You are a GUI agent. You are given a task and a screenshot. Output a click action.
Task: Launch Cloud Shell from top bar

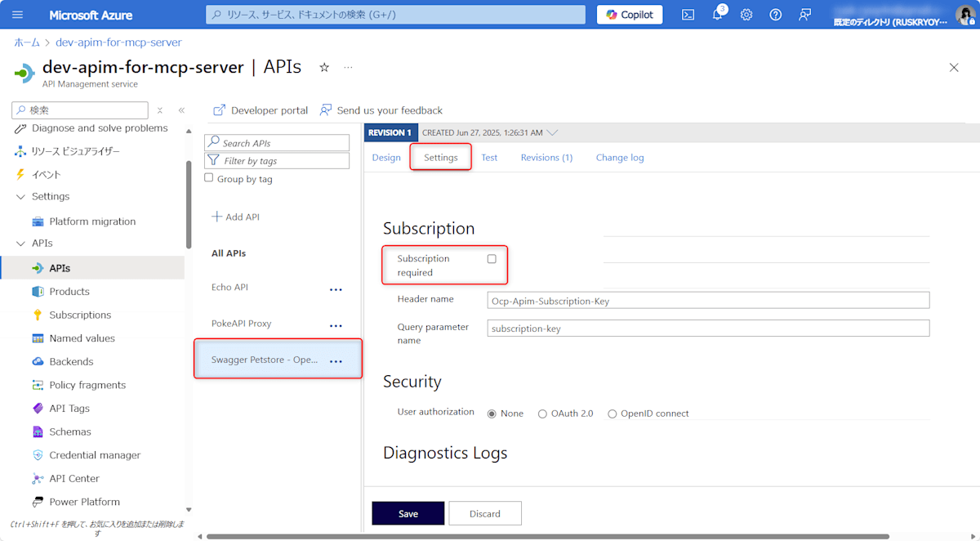pos(688,15)
